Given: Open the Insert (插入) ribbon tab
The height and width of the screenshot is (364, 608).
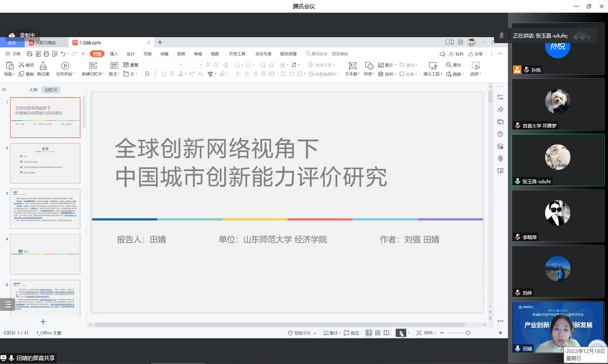Looking at the screenshot, I should pyautogui.click(x=114, y=54).
